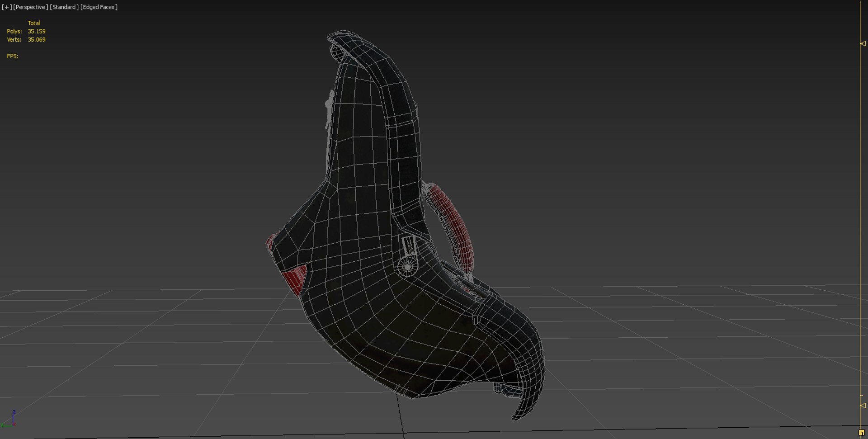Click the Verts: statistics label
The image size is (868, 439).
[14, 40]
